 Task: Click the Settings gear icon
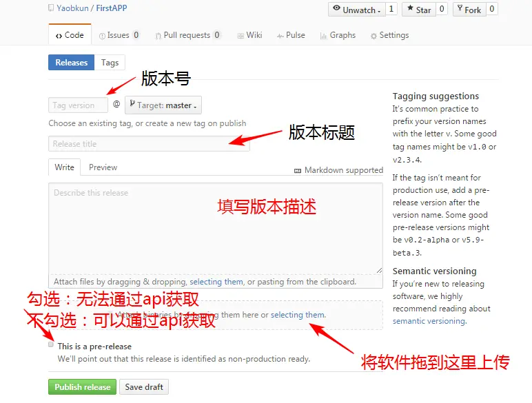click(374, 36)
